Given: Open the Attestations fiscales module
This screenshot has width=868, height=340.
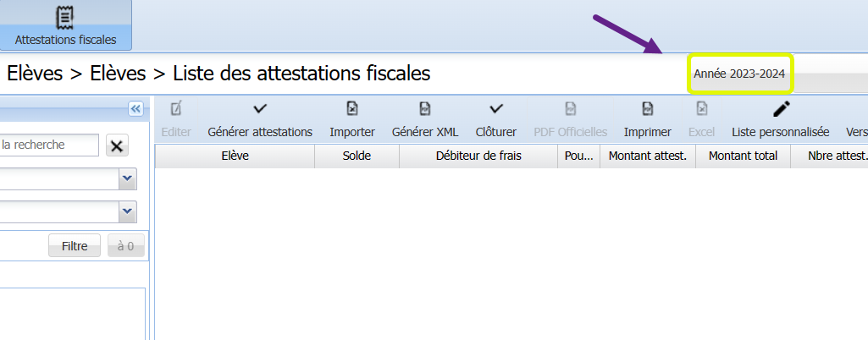Looking at the screenshot, I should pyautogui.click(x=65, y=25).
